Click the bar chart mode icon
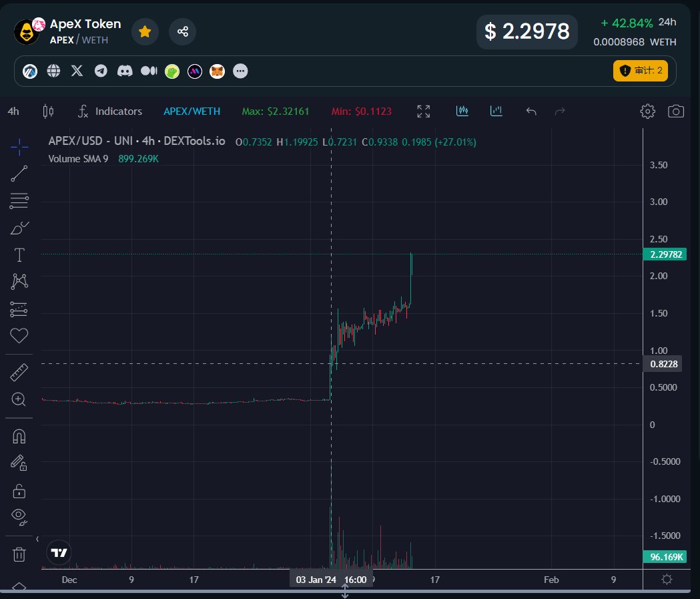Screen dimensions: 700x599 click(x=496, y=111)
